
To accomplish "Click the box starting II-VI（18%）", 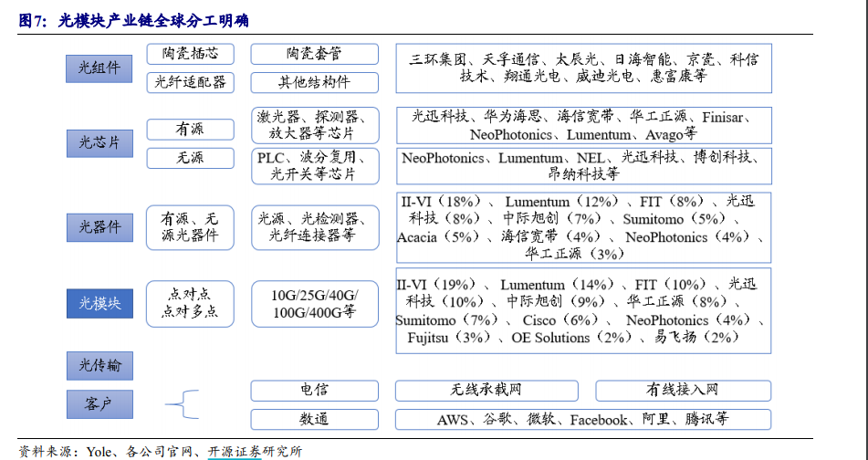I will [583, 227].
